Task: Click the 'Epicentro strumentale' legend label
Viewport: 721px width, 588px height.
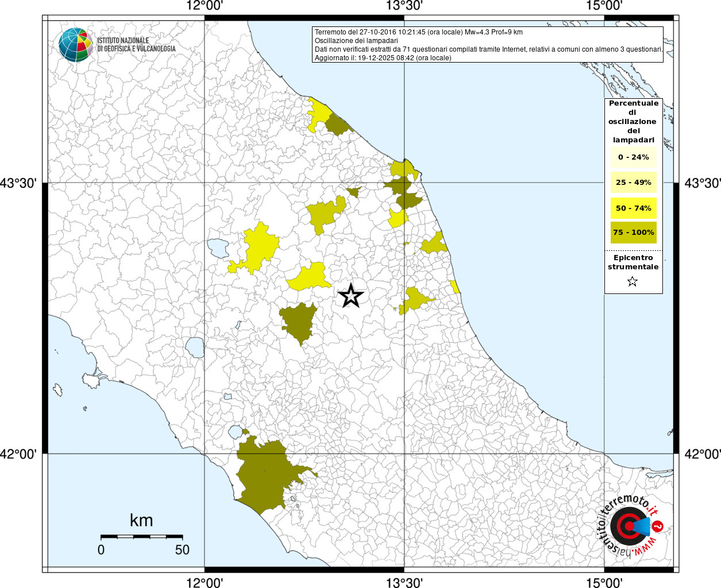Action: [x=633, y=262]
